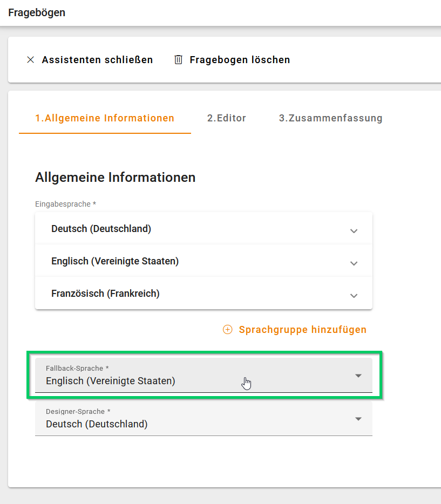Screen dimensions: 441x504
Task: Expand the Englisch (Vereinigte Staaten) chevron
Action: point(354,263)
